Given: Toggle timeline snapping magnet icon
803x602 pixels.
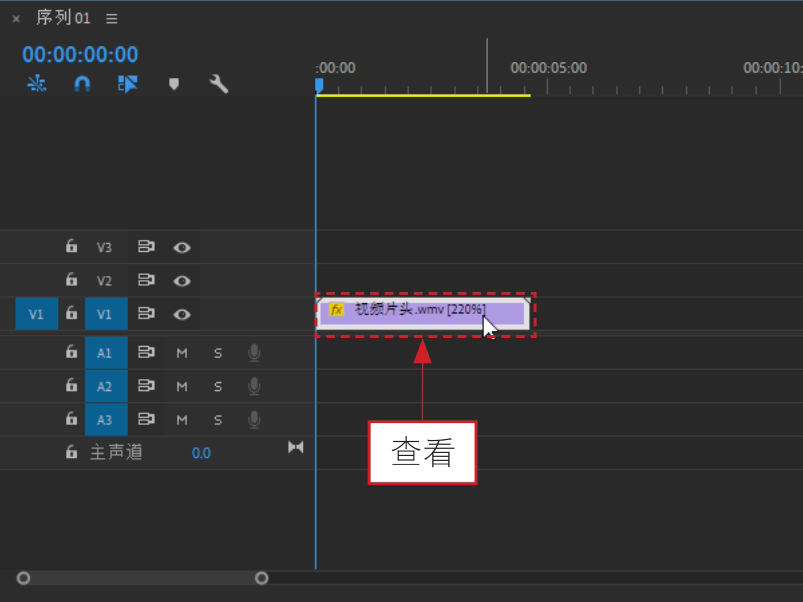Looking at the screenshot, I should (x=82, y=83).
